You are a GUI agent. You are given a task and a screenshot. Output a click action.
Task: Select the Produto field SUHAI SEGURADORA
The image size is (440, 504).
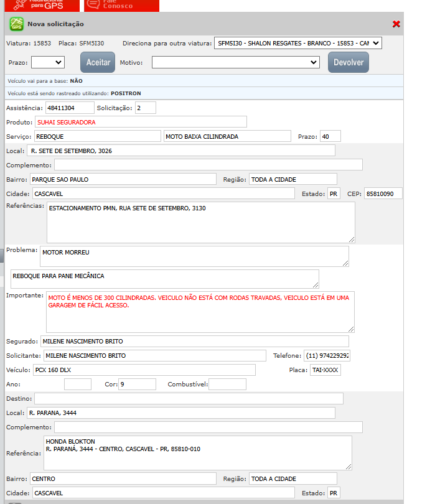141,122
